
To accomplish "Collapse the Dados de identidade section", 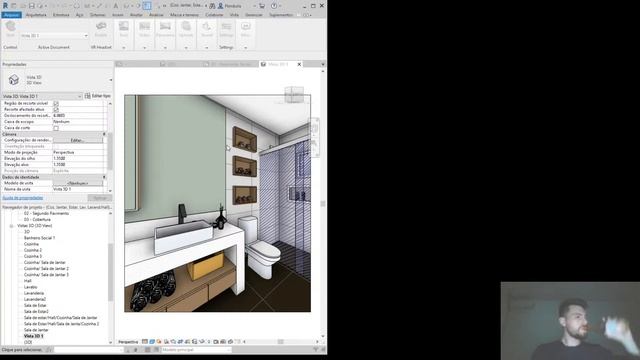I will (104, 177).
